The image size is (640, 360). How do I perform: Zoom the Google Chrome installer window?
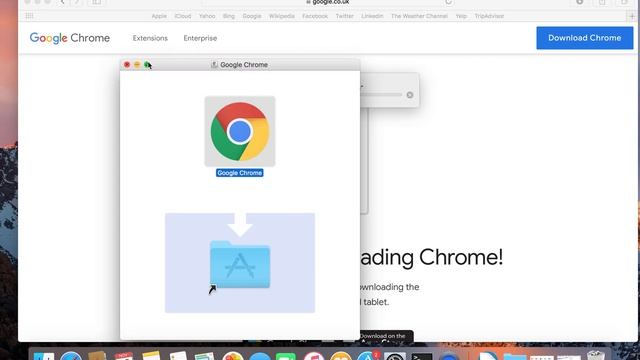click(x=147, y=64)
